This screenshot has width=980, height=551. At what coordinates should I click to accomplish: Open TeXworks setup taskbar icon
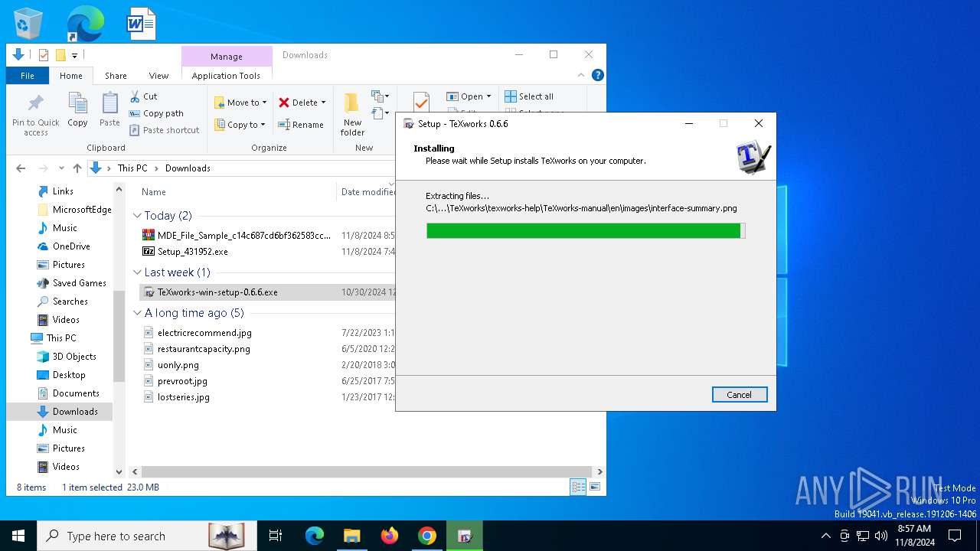pos(465,536)
